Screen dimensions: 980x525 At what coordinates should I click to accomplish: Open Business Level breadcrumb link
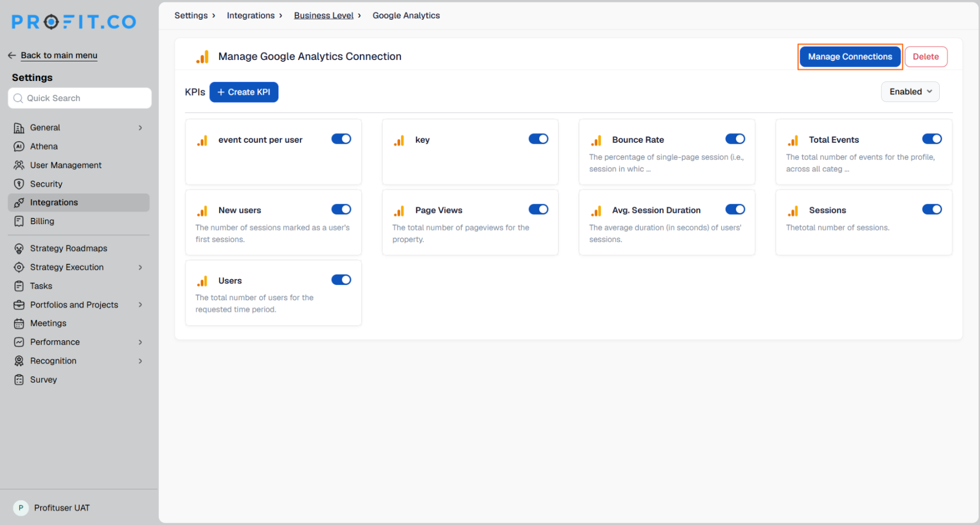(x=324, y=16)
